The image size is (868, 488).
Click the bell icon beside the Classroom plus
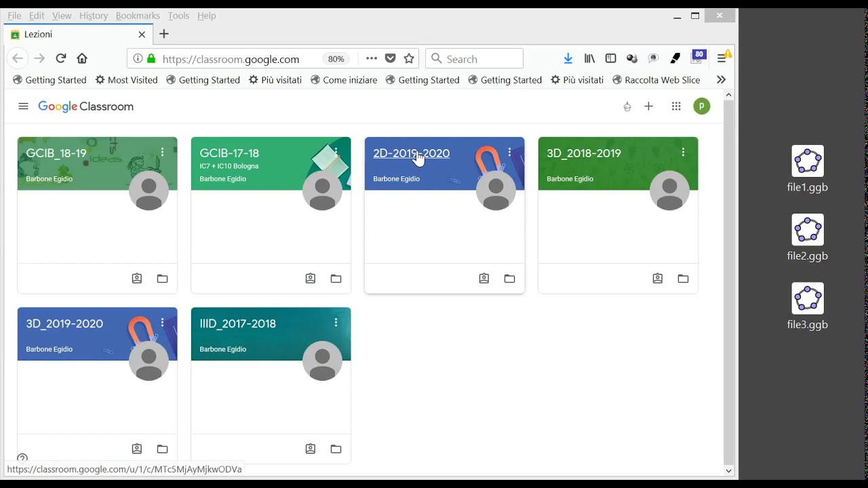point(627,106)
